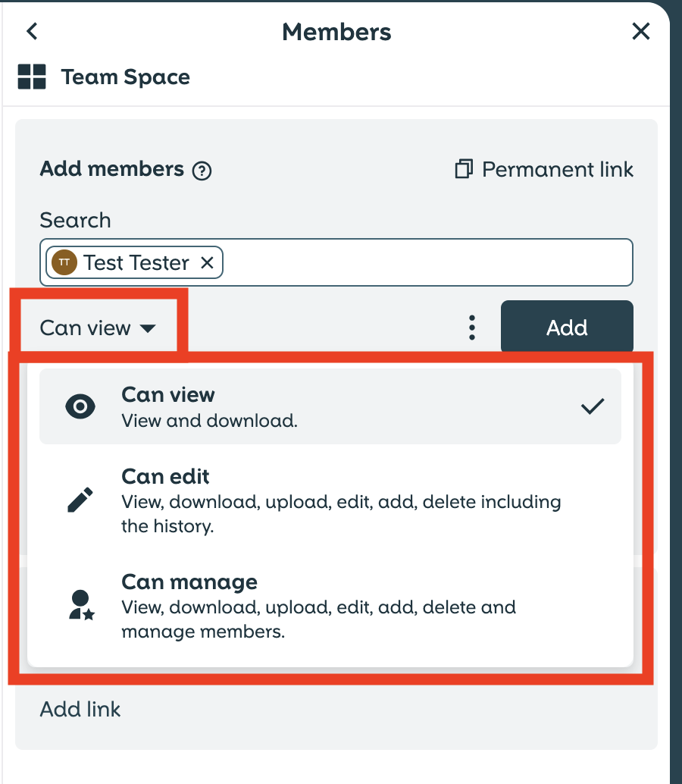Open the three-dot more options menu
Screen dimensions: 682x784
pyautogui.click(x=472, y=327)
